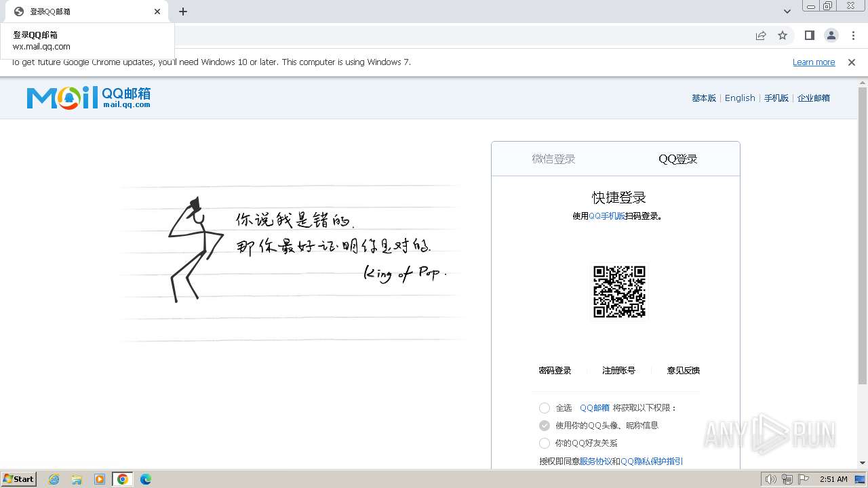This screenshot has height=488, width=868.
Task: Bookmark this page with the star icon
Action: tap(783, 35)
